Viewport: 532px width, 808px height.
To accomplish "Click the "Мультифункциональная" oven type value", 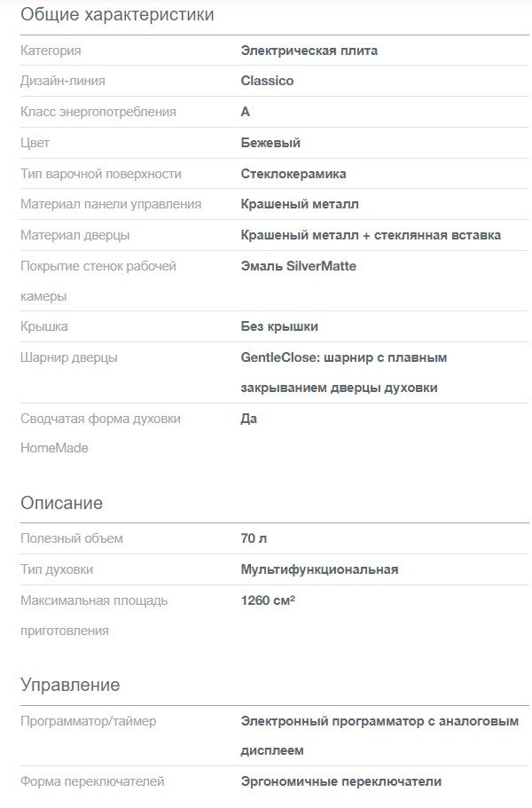I will click(x=319, y=569).
